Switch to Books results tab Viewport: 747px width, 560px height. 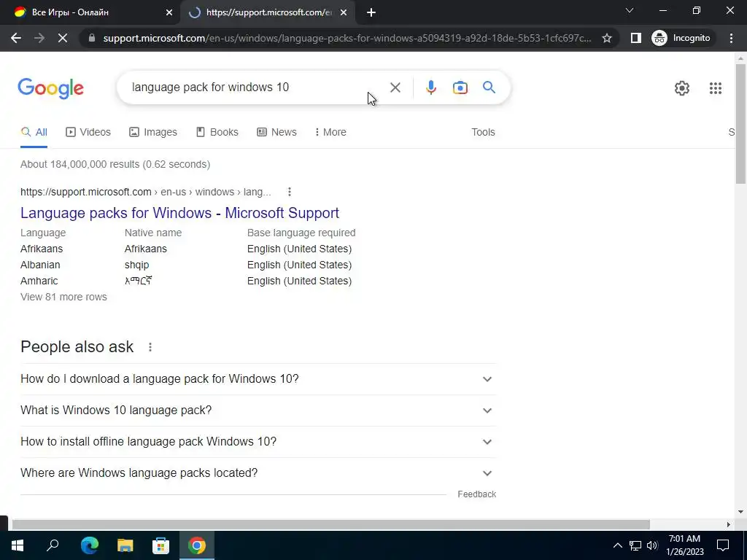(x=217, y=133)
